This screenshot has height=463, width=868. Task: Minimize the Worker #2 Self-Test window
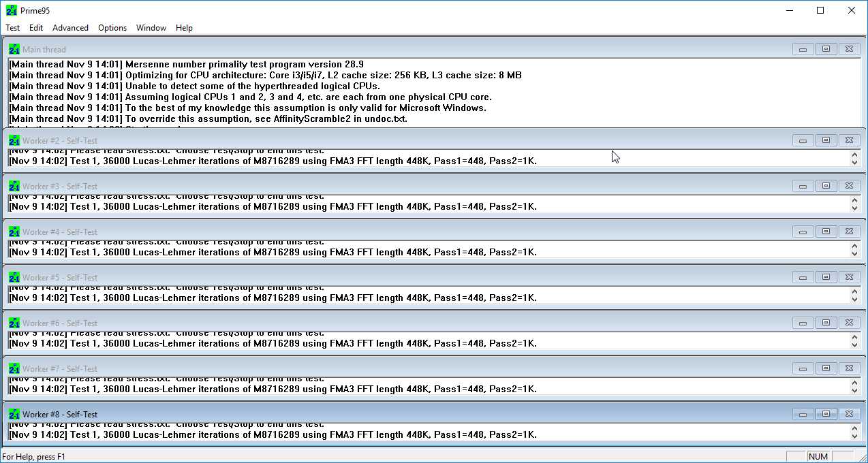click(803, 140)
